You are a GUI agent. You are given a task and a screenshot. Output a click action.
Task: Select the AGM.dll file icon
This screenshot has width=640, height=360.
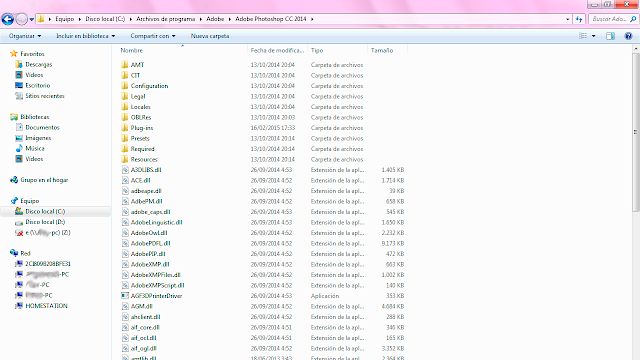click(125, 307)
